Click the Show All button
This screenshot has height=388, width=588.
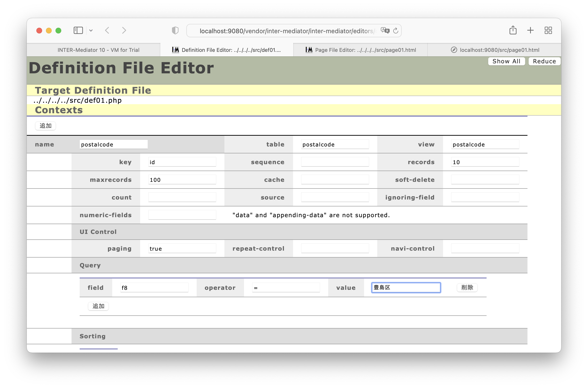click(x=506, y=61)
